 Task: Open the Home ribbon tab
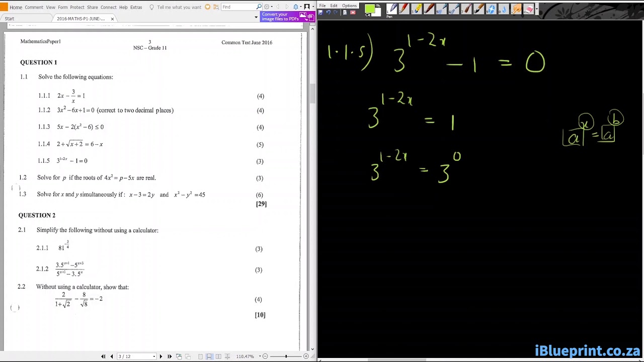point(16,7)
